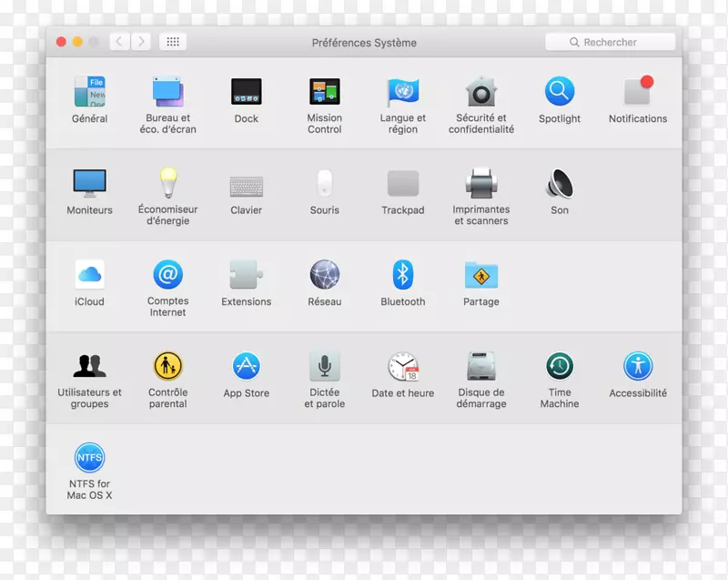Click the show-all grid button
728x580 pixels.
[172, 41]
